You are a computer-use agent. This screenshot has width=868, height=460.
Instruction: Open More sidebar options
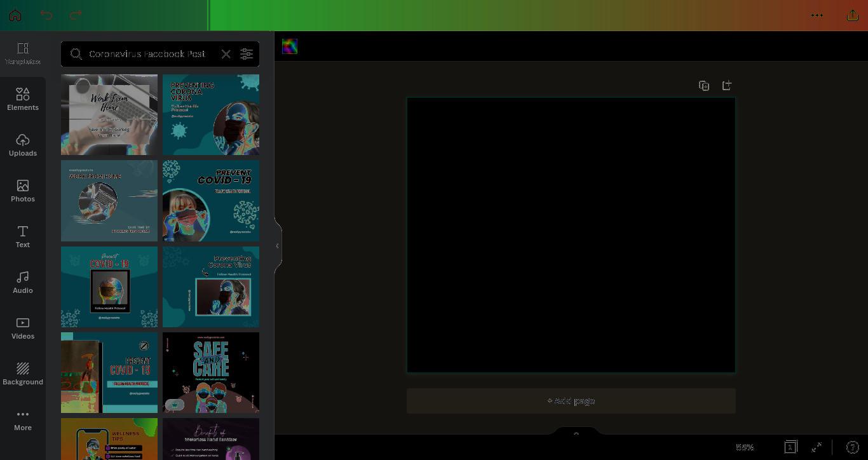tap(23, 420)
